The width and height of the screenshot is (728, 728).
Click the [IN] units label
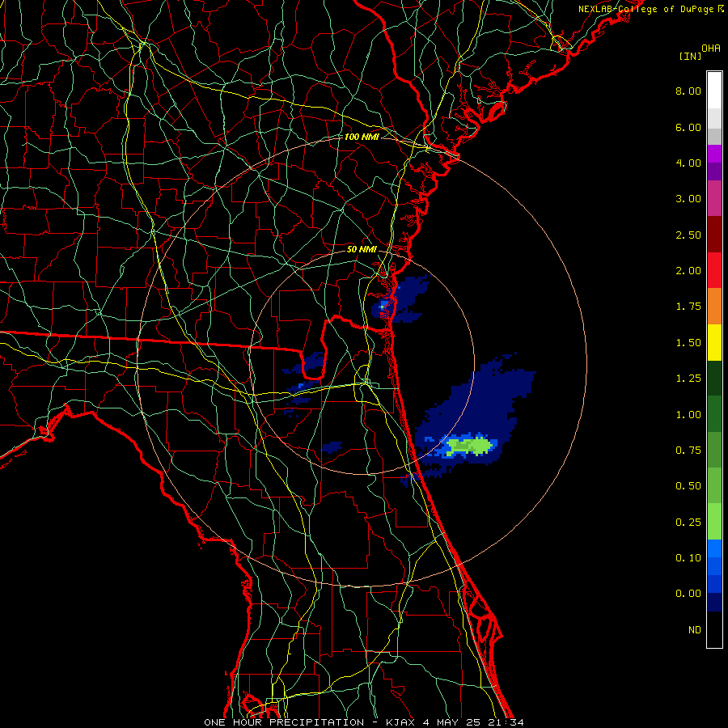pyautogui.click(x=690, y=56)
